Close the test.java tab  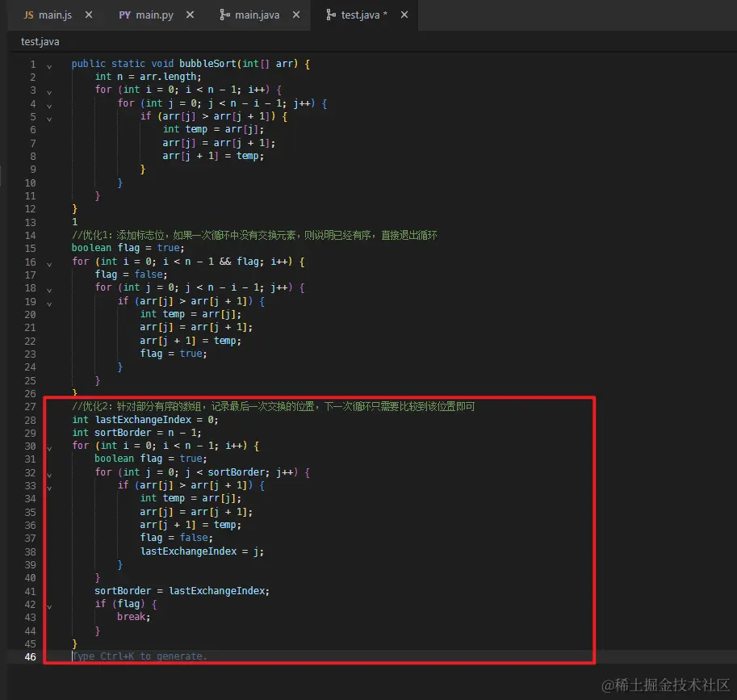(x=404, y=15)
